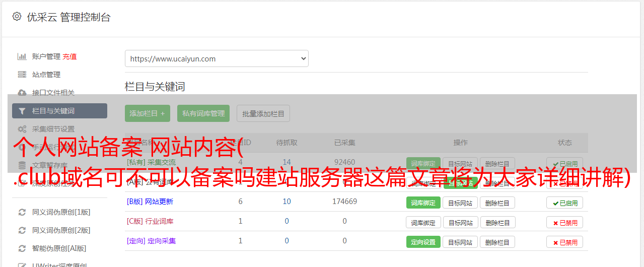Open 同义词伪原创[1版] in the sidebar
644x267 pixels.
click(x=61, y=212)
